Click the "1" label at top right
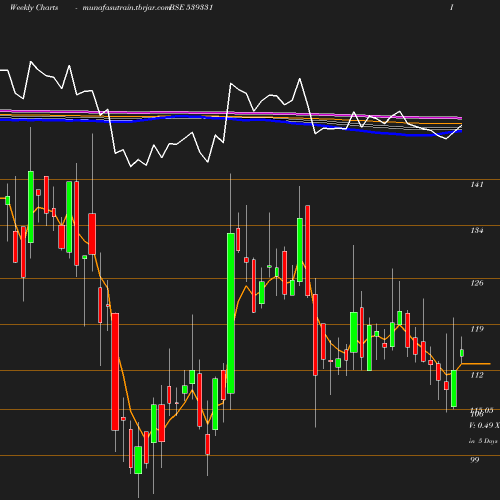Viewport: 500px width, 500px height. (452, 7)
